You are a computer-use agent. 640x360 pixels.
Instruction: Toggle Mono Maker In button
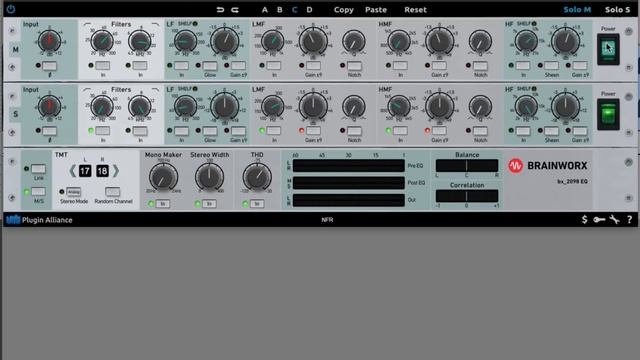click(x=162, y=204)
